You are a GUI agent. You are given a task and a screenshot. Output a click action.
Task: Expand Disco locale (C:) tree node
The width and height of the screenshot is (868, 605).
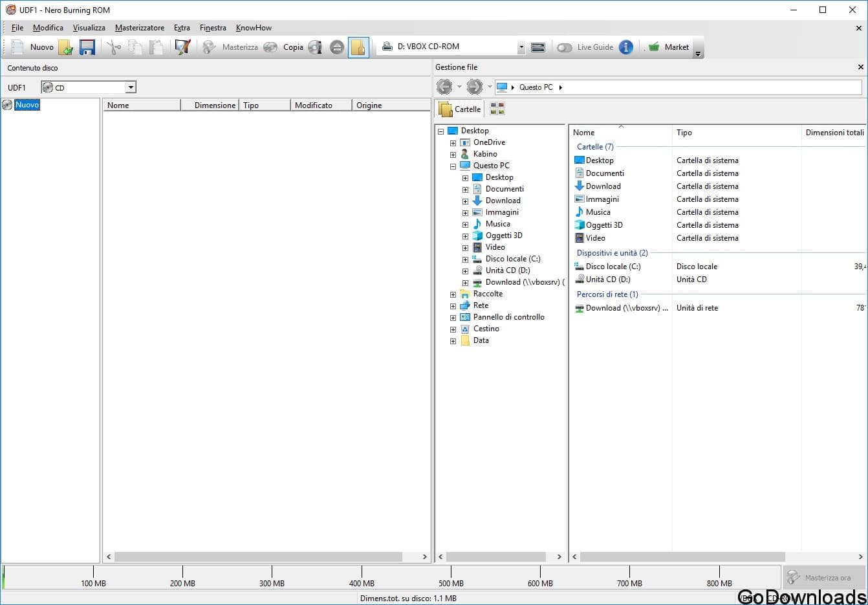point(465,259)
